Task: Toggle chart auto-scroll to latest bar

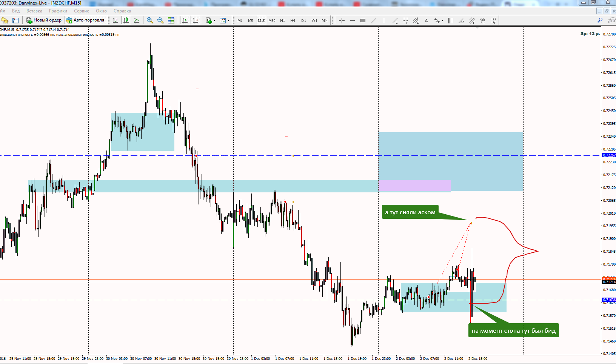Action: 185,20
